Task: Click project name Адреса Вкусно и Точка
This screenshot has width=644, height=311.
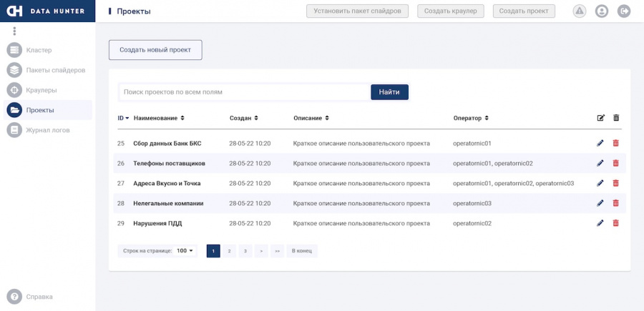Action: coord(167,183)
